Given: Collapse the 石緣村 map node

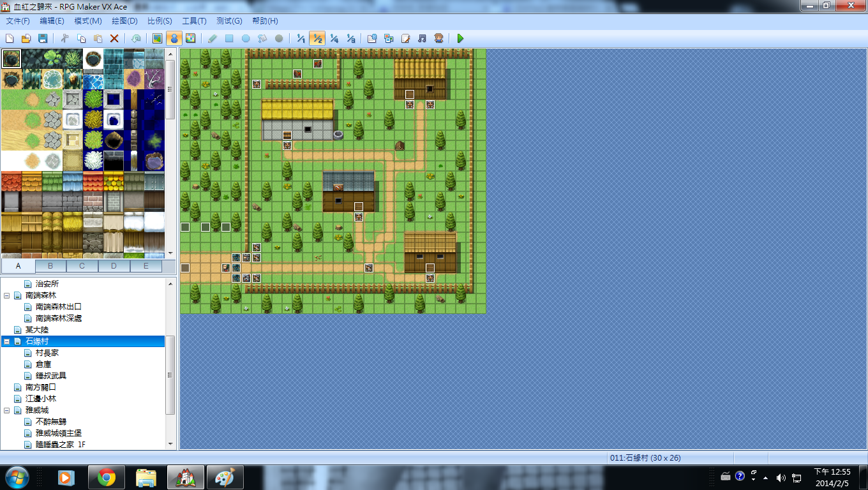Looking at the screenshot, I should 7,341.
